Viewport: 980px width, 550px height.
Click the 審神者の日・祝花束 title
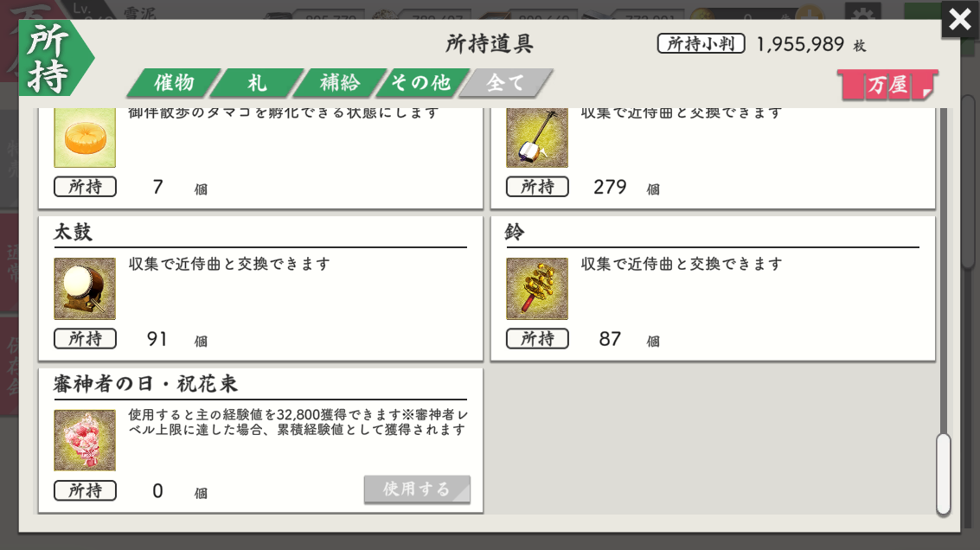click(x=145, y=384)
